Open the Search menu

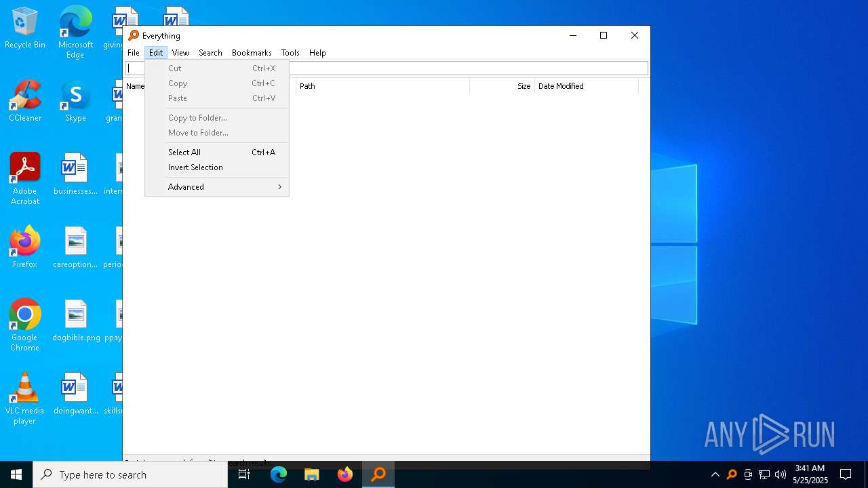pyautogui.click(x=210, y=53)
